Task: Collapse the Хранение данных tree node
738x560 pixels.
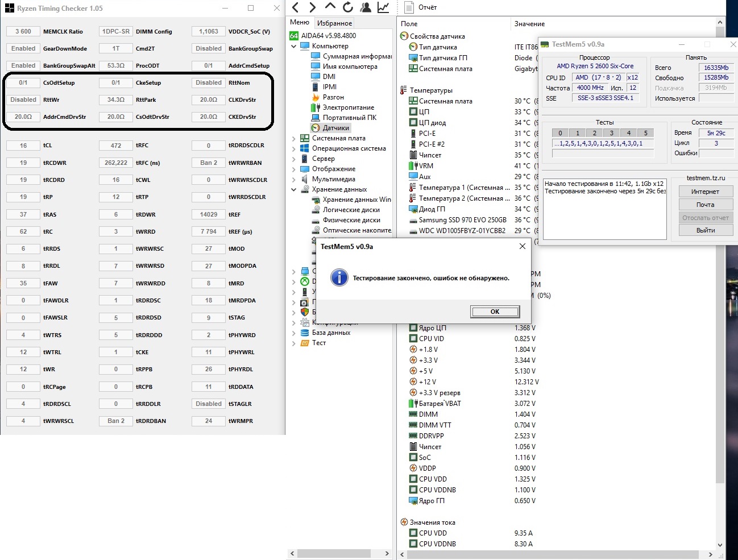Action: (x=294, y=189)
